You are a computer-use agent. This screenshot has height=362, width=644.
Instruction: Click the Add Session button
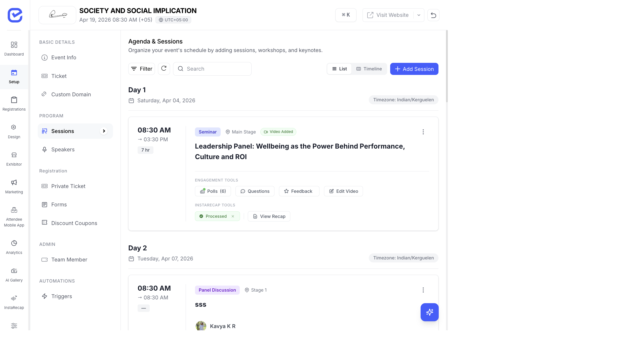click(x=414, y=69)
